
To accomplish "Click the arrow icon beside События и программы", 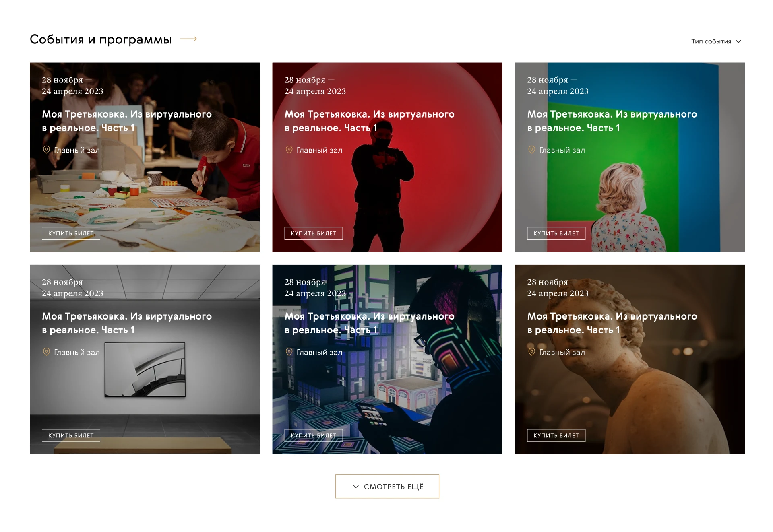I will point(188,39).
